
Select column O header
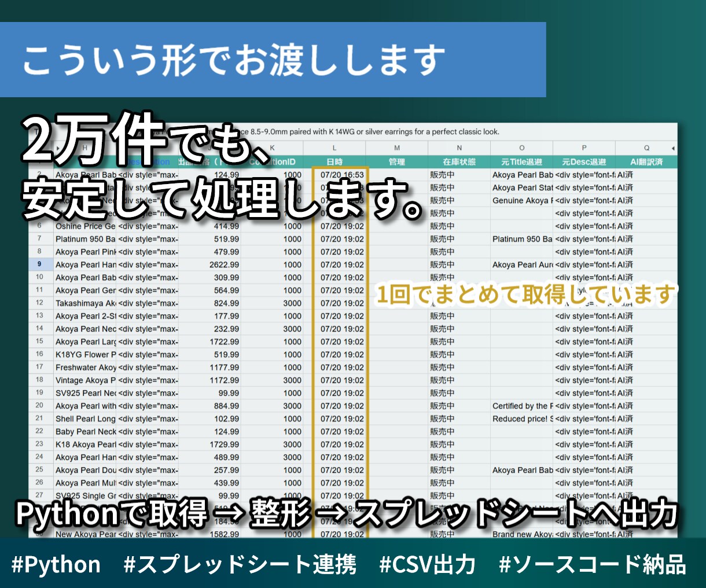522,148
